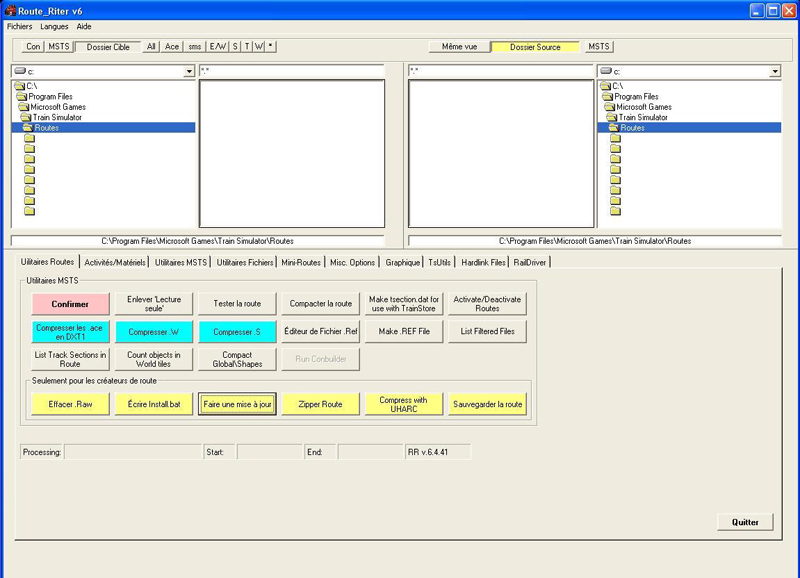
Task: Toggle the Dossier Cible button
Action: click(x=108, y=47)
